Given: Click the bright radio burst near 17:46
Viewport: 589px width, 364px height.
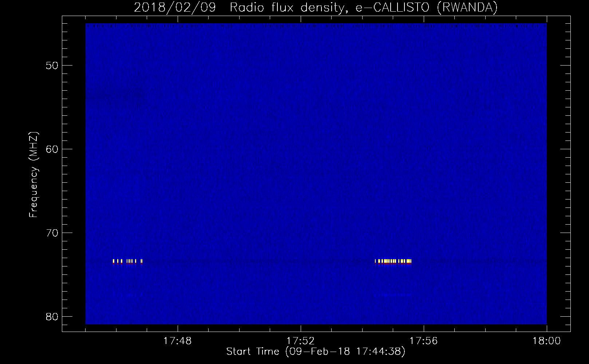Looking at the screenshot, I should coord(128,262).
